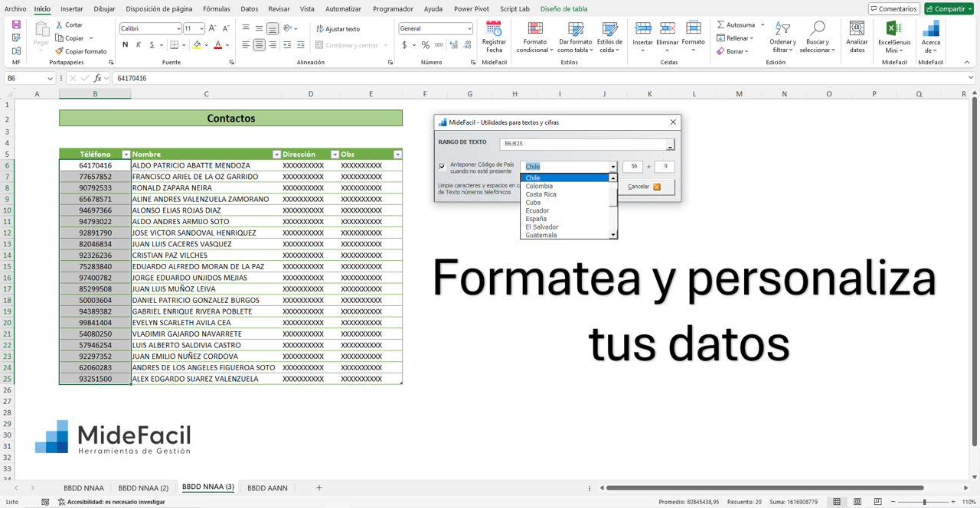The image size is (980, 508).
Task: Click the borders icon in Fuente group
Action: 175,45
